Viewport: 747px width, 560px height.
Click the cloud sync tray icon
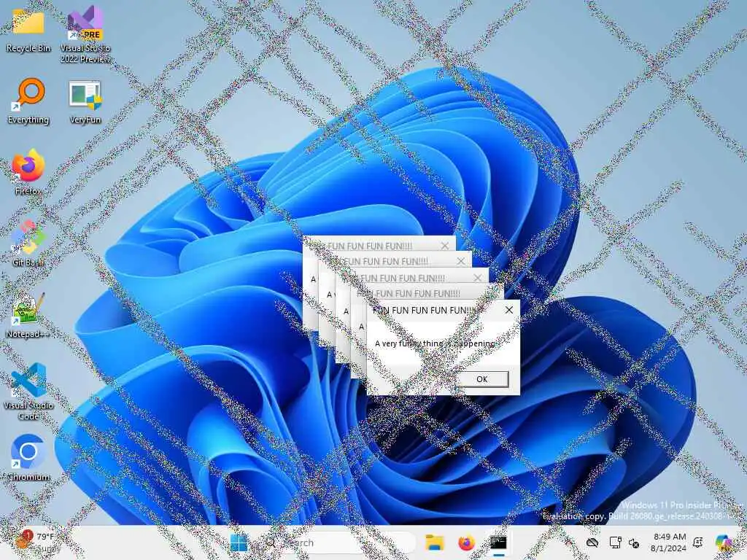(x=592, y=542)
